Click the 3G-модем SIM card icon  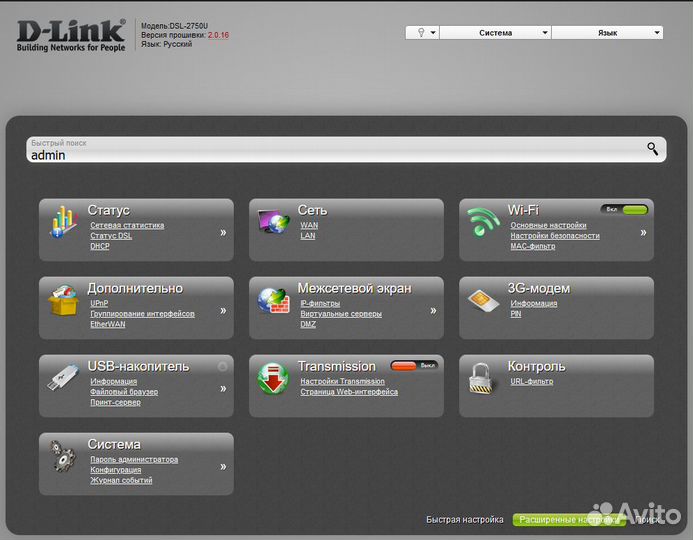(x=483, y=300)
